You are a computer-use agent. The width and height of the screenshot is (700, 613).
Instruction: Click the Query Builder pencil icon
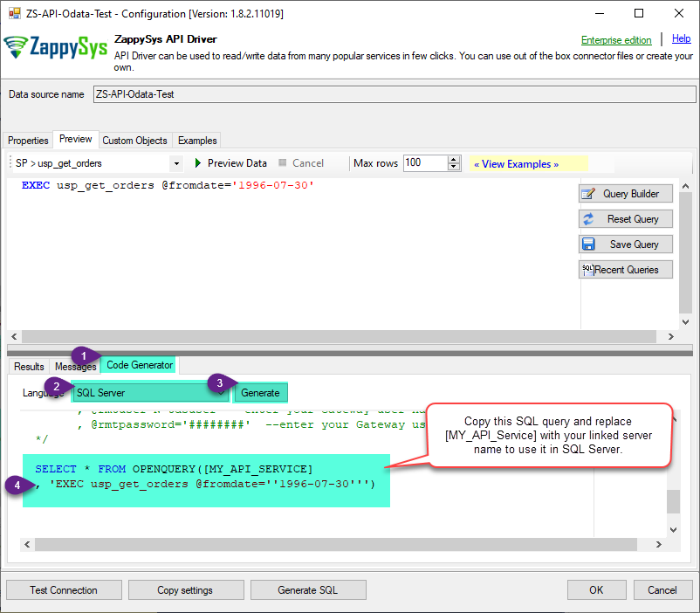[588, 194]
